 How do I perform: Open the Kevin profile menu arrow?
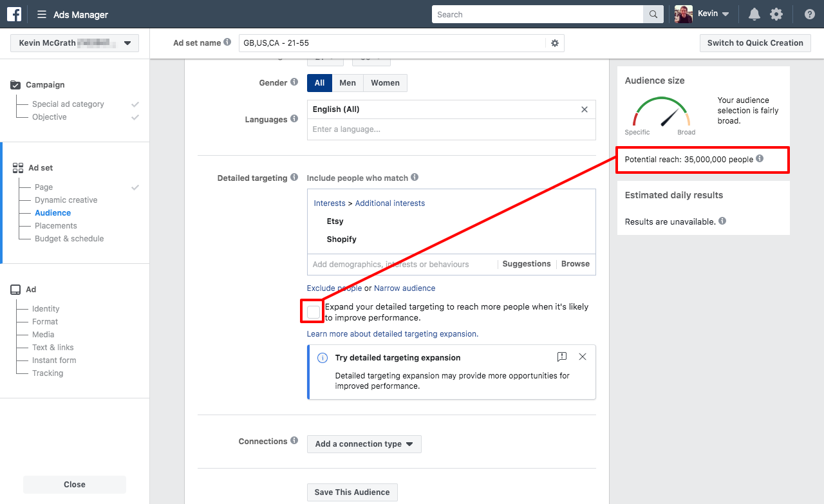pos(726,14)
